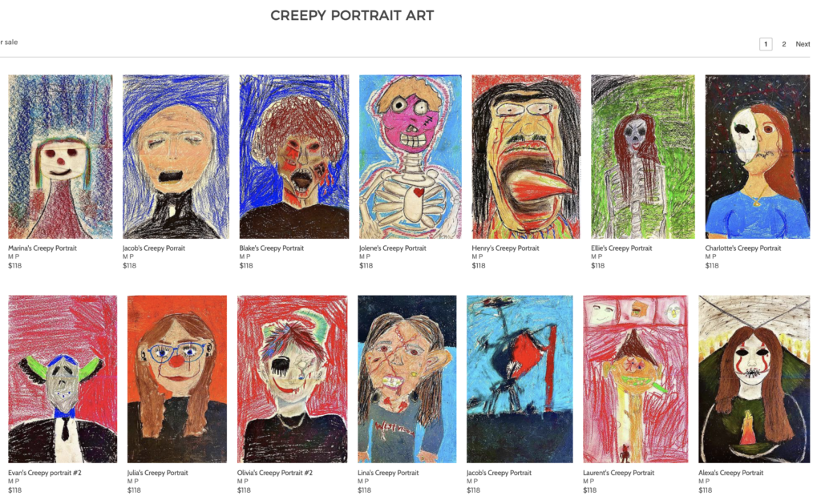Screen dimensions: 821x504
Task: Open Julia's Creepy Portrait with blue glasses
Action: pyautogui.click(x=177, y=379)
